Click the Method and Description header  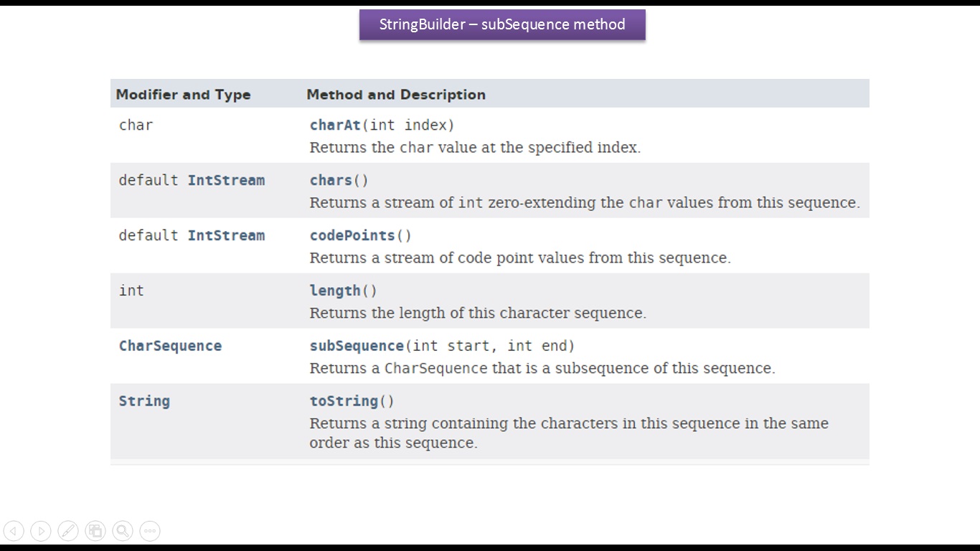click(396, 95)
